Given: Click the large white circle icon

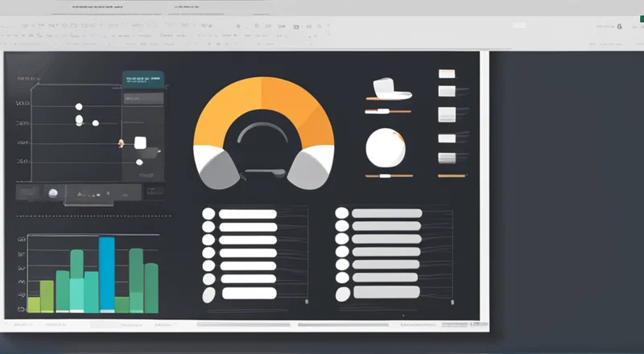Looking at the screenshot, I should 385,147.
